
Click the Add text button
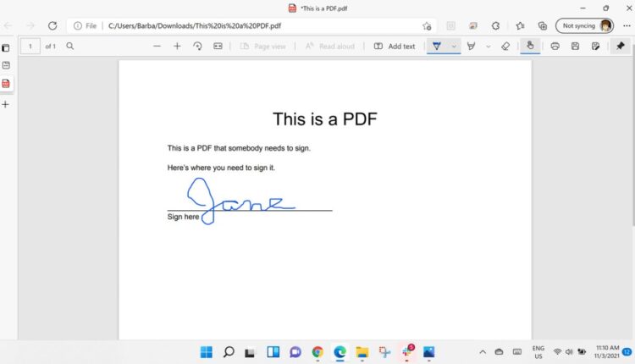395,47
